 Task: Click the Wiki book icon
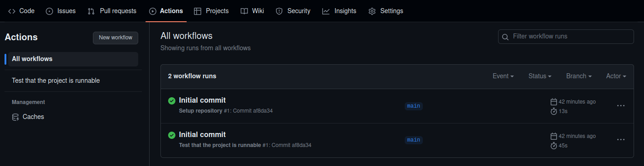click(244, 11)
